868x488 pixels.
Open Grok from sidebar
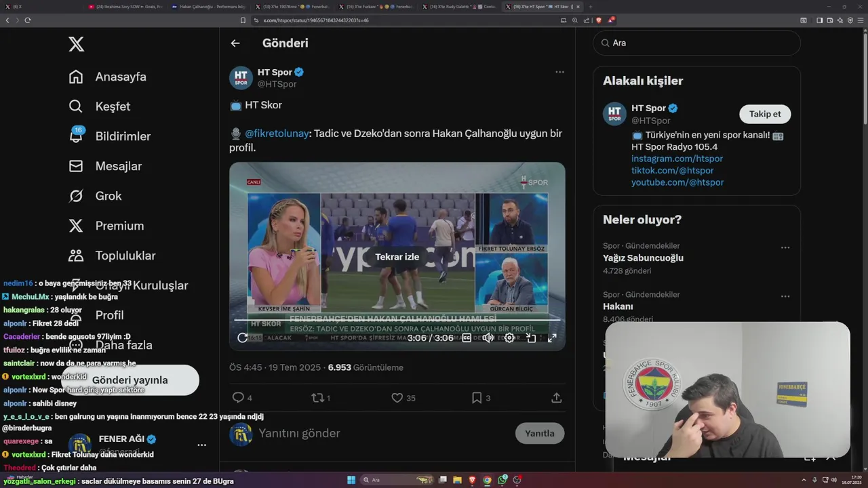95,196
